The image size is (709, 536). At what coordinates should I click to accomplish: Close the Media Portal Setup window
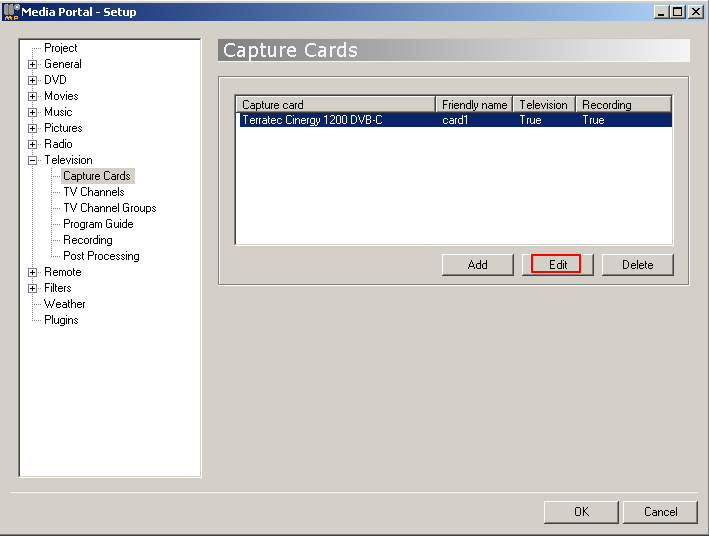(696, 12)
